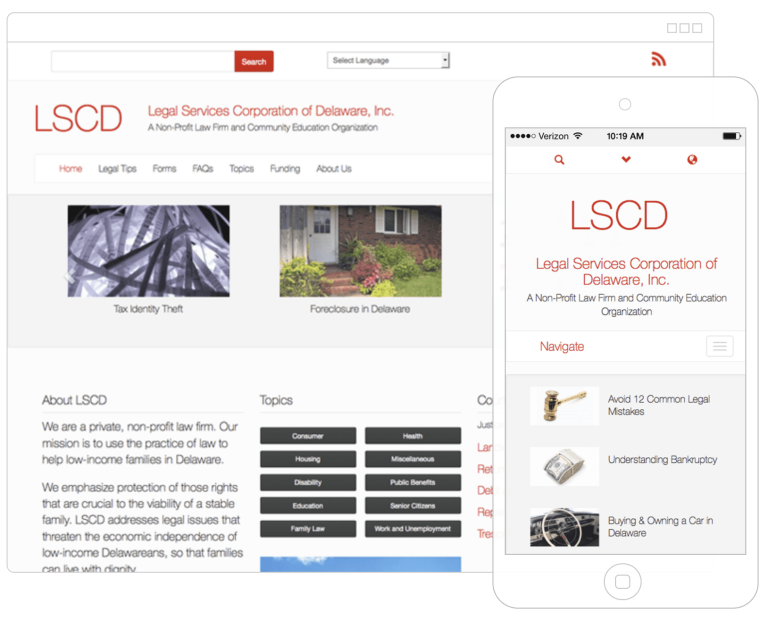Open Buying & Owning a Car article
The height and width of the screenshot is (619, 768).
(660, 526)
